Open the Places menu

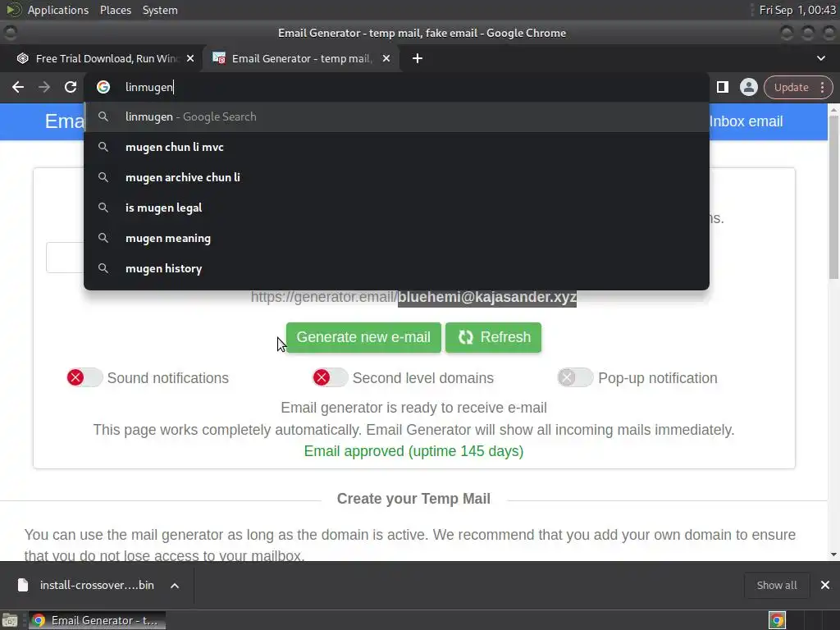116,10
